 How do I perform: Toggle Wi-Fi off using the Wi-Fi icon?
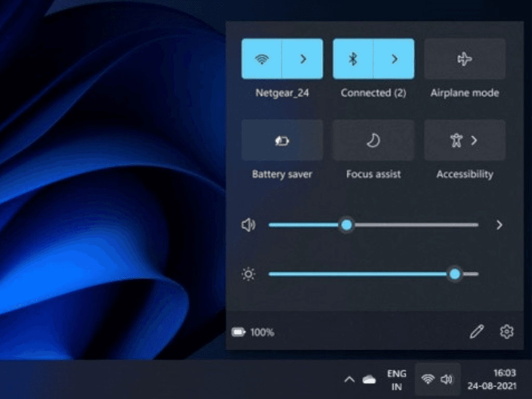click(261, 59)
